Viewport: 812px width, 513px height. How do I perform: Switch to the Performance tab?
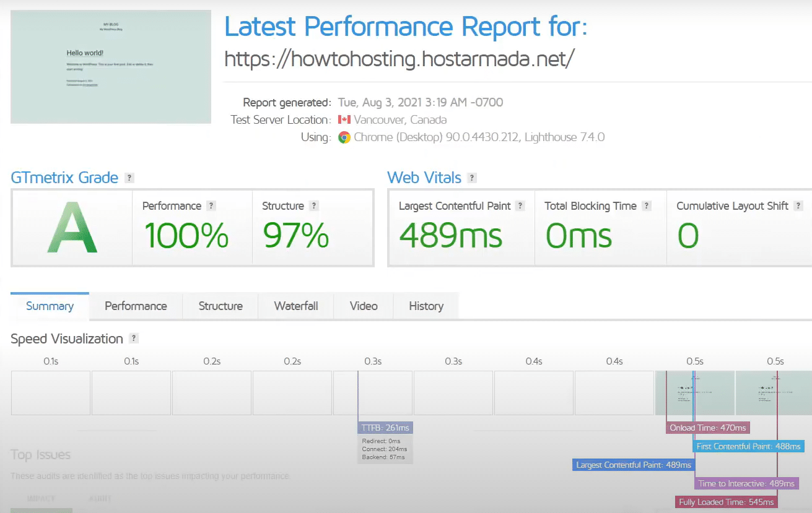tap(136, 306)
